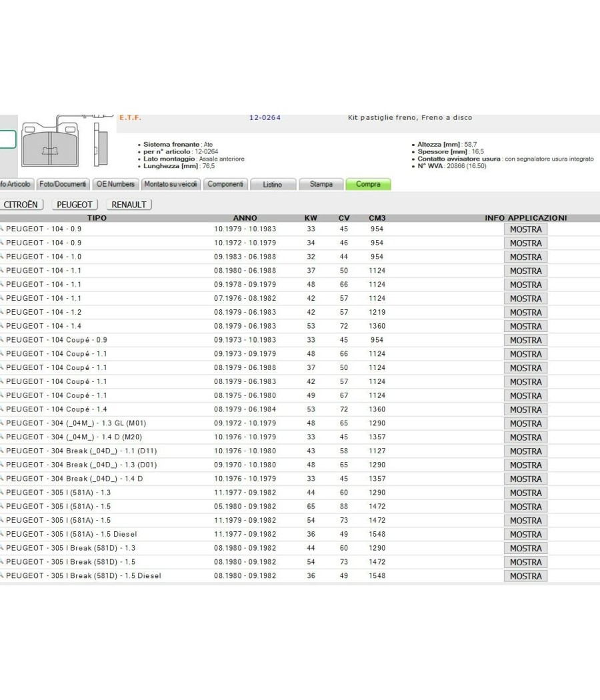The width and height of the screenshot is (600, 700).
Task: Click the TIPO column header
Action: click(97, 218)
